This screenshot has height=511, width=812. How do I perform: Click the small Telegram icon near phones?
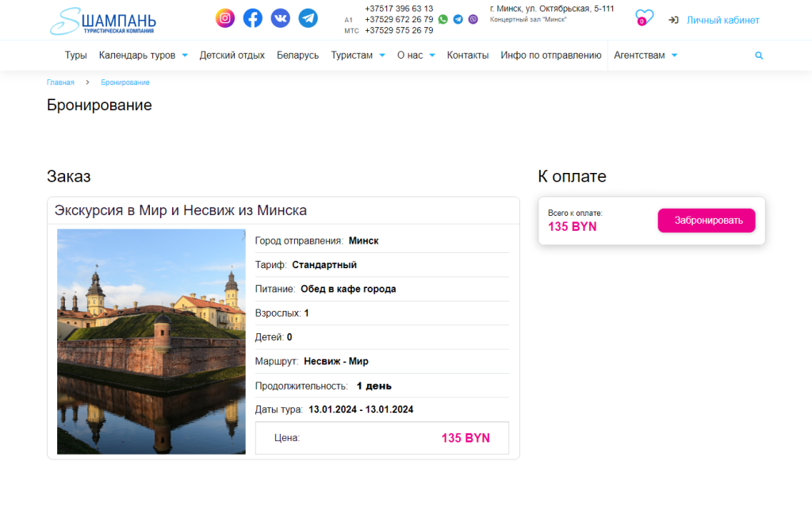[458, 19]
